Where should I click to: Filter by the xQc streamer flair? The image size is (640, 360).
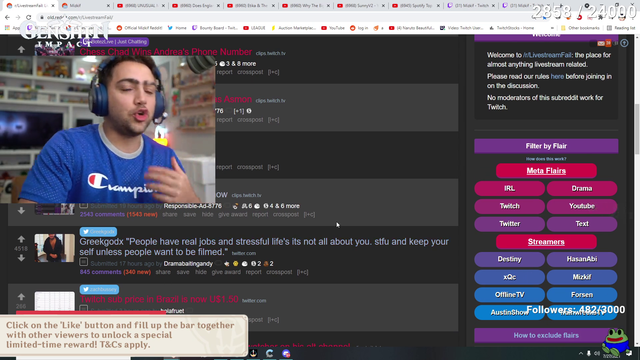509,277
